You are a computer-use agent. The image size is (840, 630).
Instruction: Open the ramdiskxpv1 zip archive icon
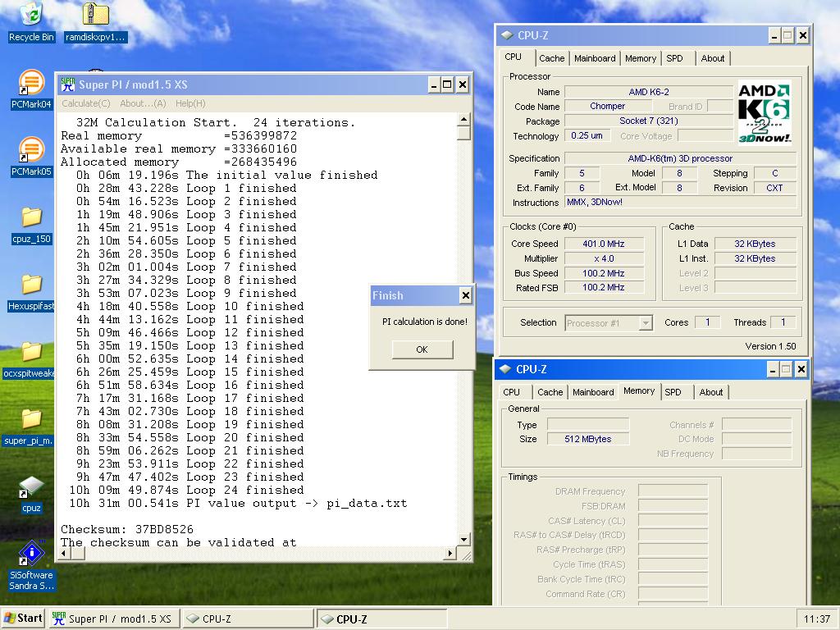click(x=95, y=21)
